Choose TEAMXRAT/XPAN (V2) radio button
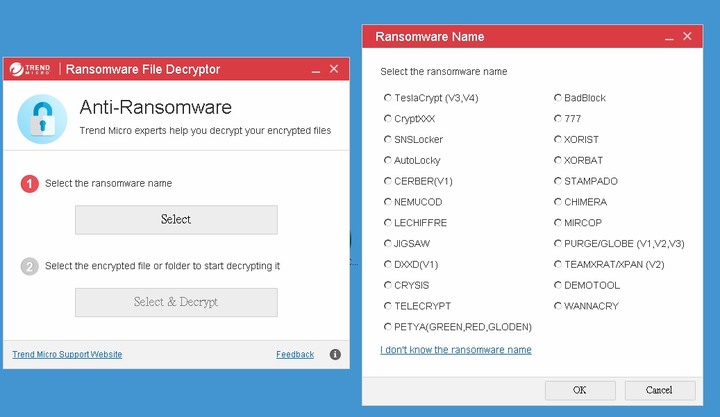The height and width of the screenshot is (417, 720). pyautogui.click(x=558, y=264)
